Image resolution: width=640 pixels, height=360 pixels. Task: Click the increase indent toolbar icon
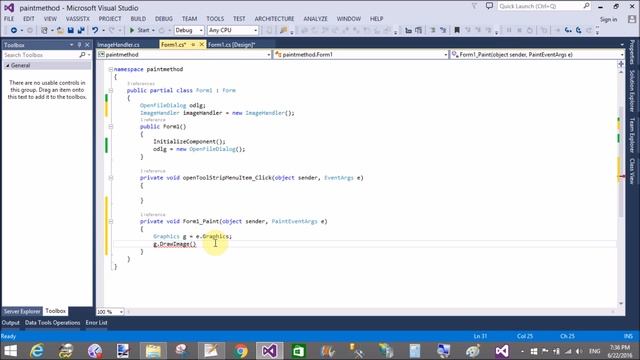(418, 30)
